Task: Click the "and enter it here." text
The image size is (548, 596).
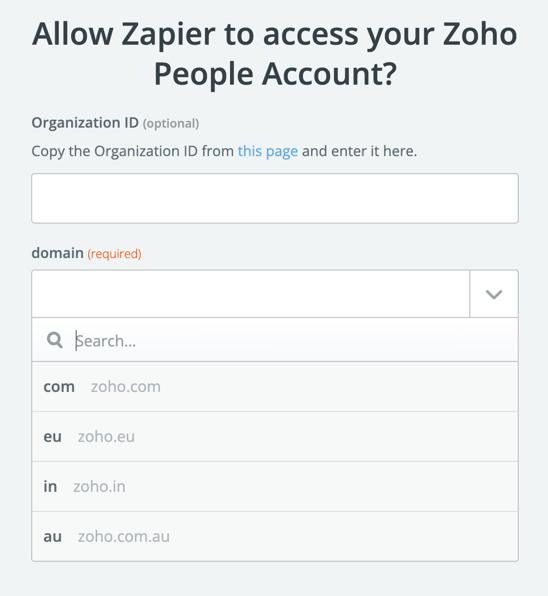Action: point(359,151)
